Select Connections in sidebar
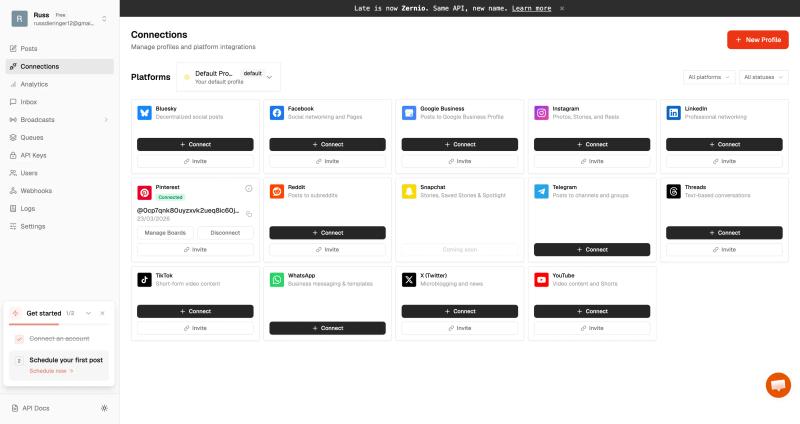Viewport: 800px width, 424px height. (x=60, y=66)
